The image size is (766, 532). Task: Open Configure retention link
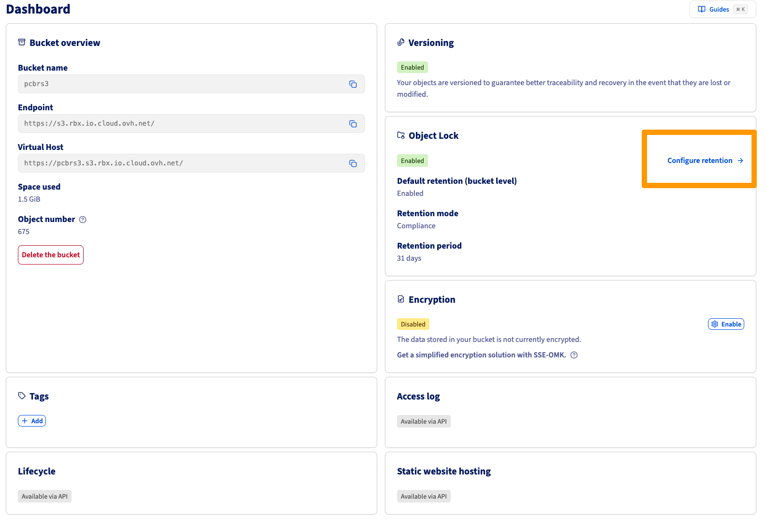tap(705, 161)
